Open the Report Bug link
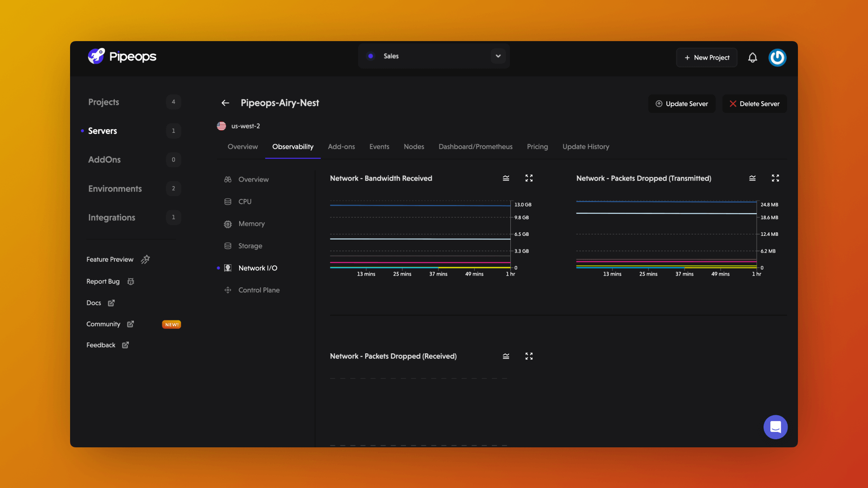Image resolution: width=868 pixels, height=488 pixels. pyautogui.click(x=103, y=282)
